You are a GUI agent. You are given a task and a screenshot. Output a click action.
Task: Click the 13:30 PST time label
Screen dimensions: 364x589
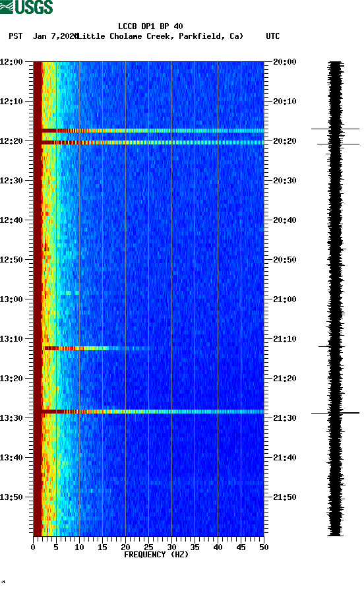tap(11, 418)
